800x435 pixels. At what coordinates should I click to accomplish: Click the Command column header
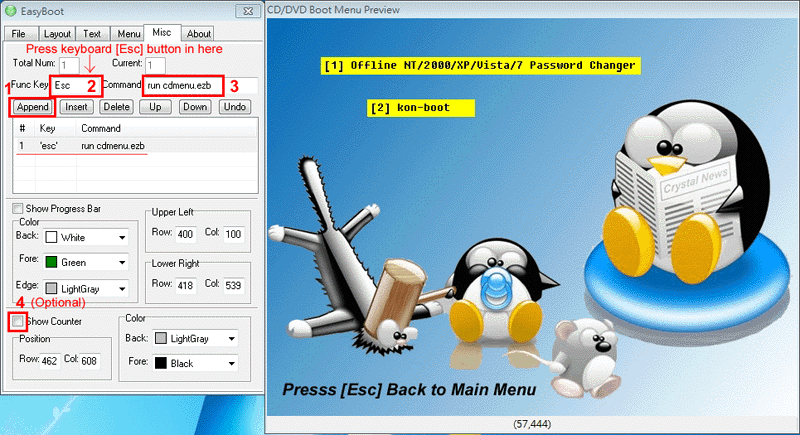pyautogui.click(x=101, y=129)
